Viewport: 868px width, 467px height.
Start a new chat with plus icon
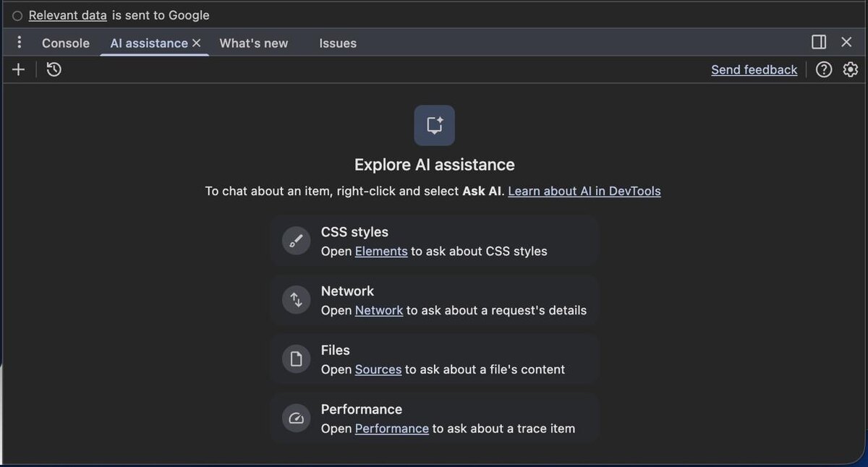(x=19, y=69)
